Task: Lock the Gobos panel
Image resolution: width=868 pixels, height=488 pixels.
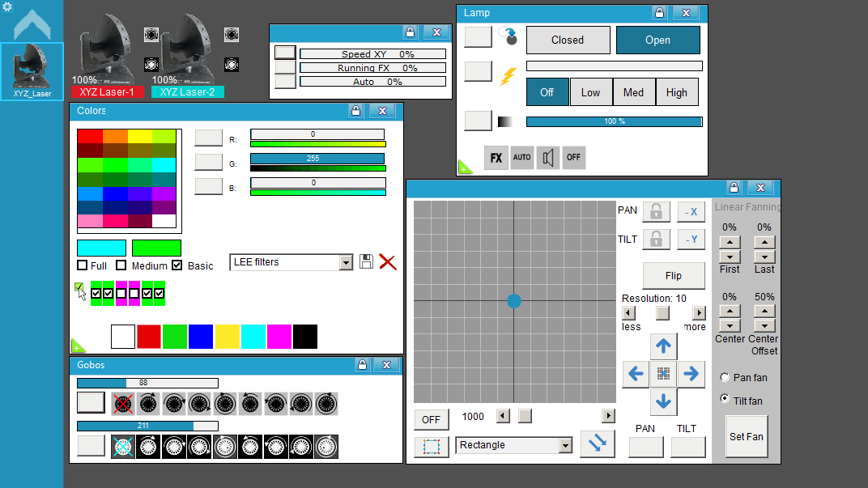Action: (362, 365)
